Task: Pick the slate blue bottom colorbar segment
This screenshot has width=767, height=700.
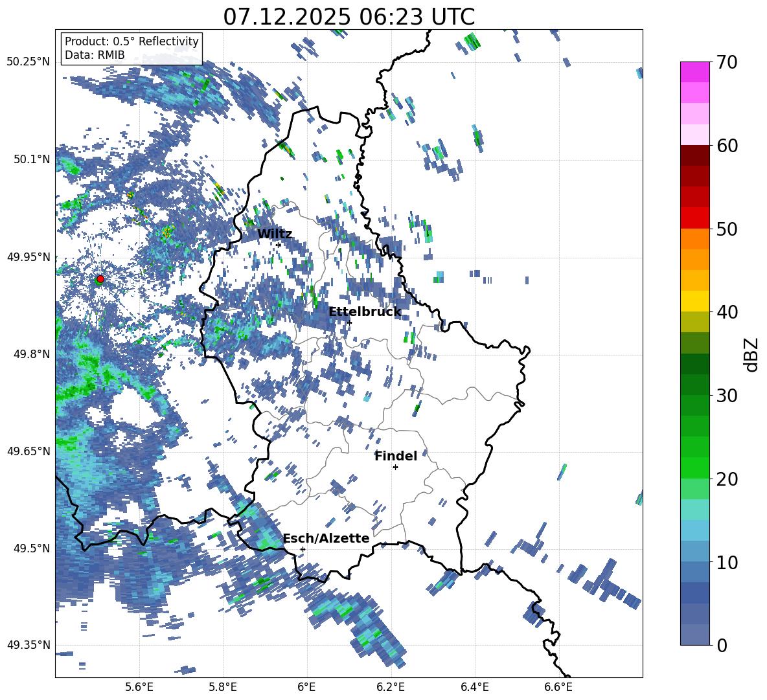Action: click(694, 635)
